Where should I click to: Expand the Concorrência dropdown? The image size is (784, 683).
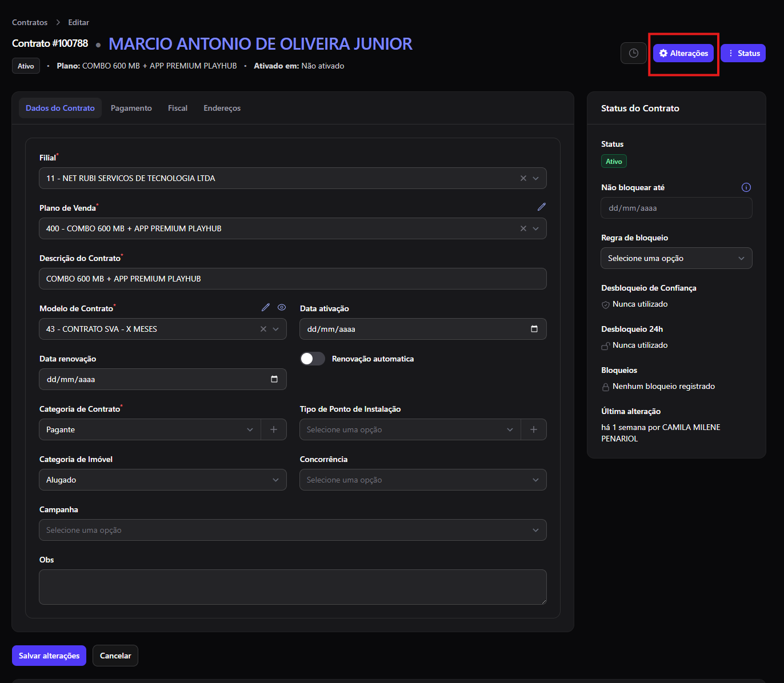(423, 480)
